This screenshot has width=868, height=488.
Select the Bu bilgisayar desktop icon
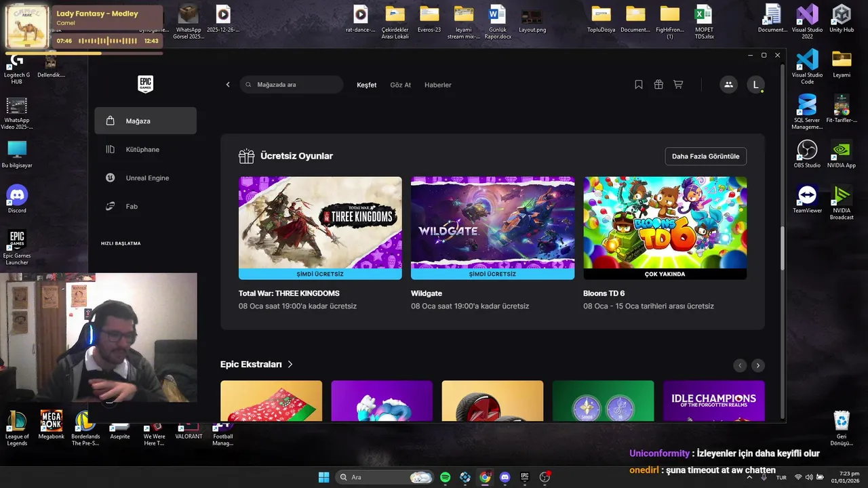(x=17, y=155)
